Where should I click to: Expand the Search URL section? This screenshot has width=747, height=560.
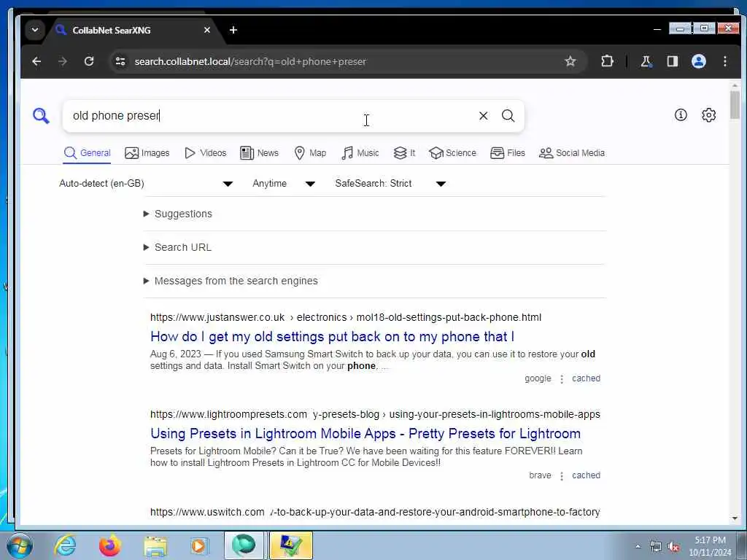(x=183, y=247)
